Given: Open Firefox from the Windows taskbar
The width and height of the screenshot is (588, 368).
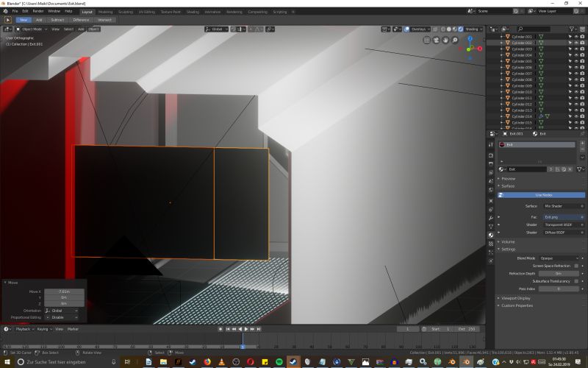Looking at the screenshot, I should click(207, 362).
